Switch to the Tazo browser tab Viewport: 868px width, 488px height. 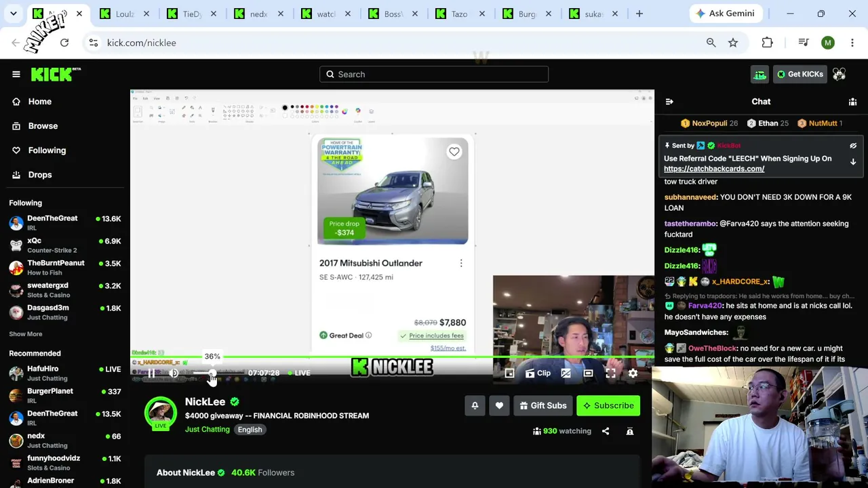(460, 14)
